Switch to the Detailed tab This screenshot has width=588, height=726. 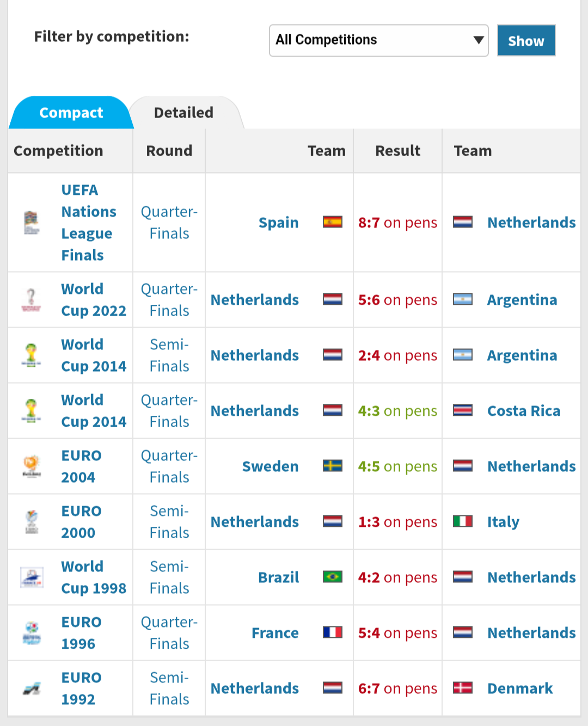coord(183,113)
